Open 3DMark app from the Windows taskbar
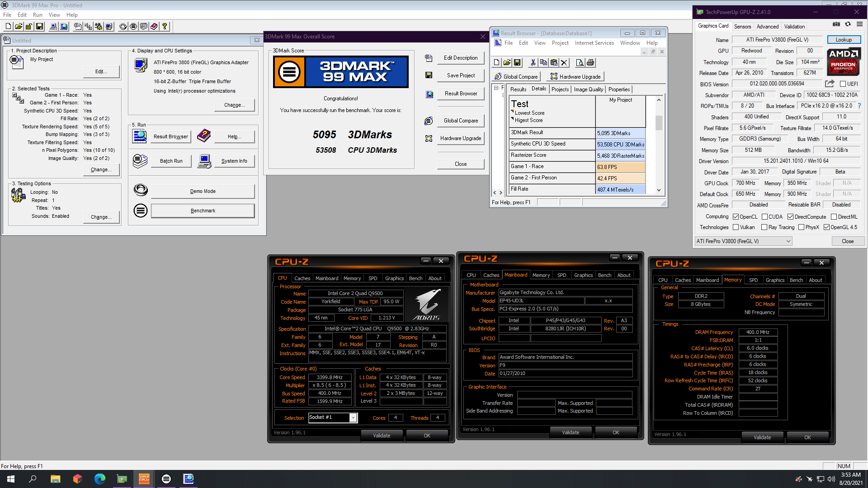 pos(166,479)
